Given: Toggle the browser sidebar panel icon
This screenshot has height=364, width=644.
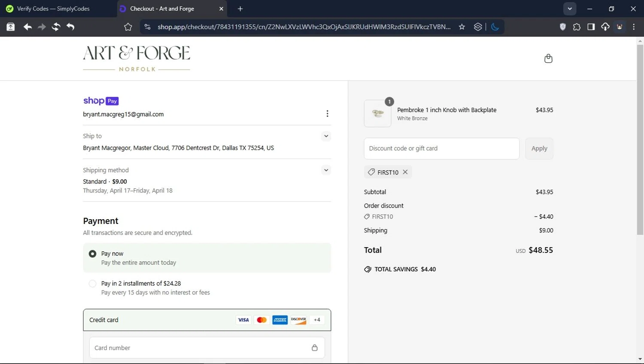Looking at the screenshot, I should [591, 27].
